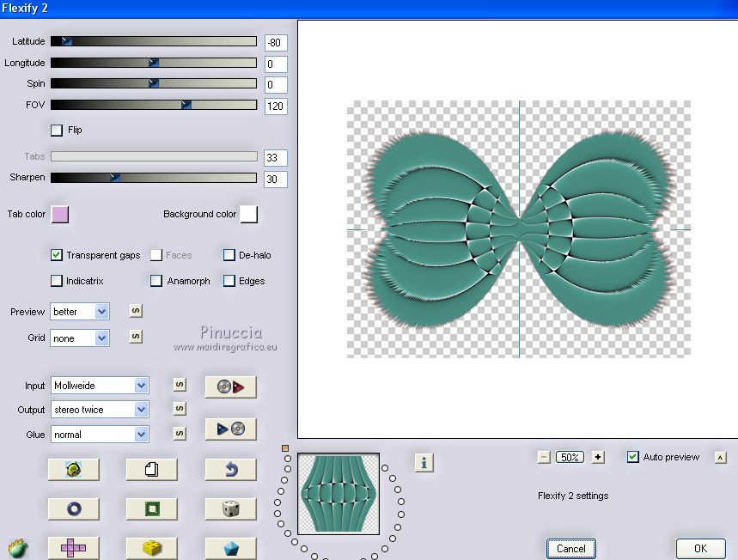
Task: Click the zoom out minus button
Action: (544, 457)
